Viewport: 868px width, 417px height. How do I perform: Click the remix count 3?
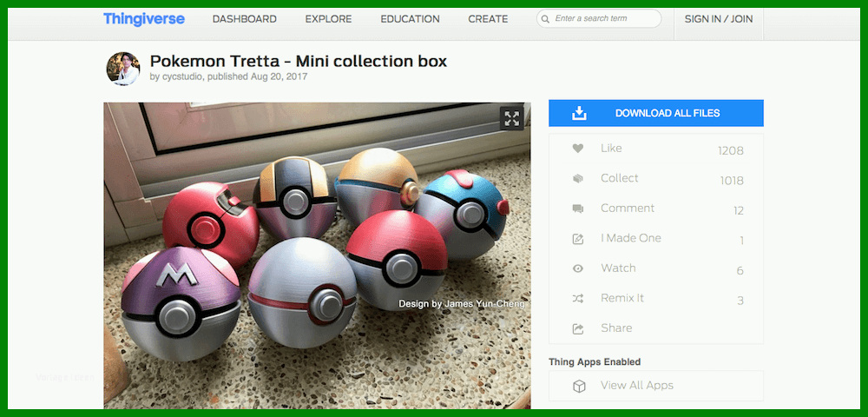[x=740, y=301]
